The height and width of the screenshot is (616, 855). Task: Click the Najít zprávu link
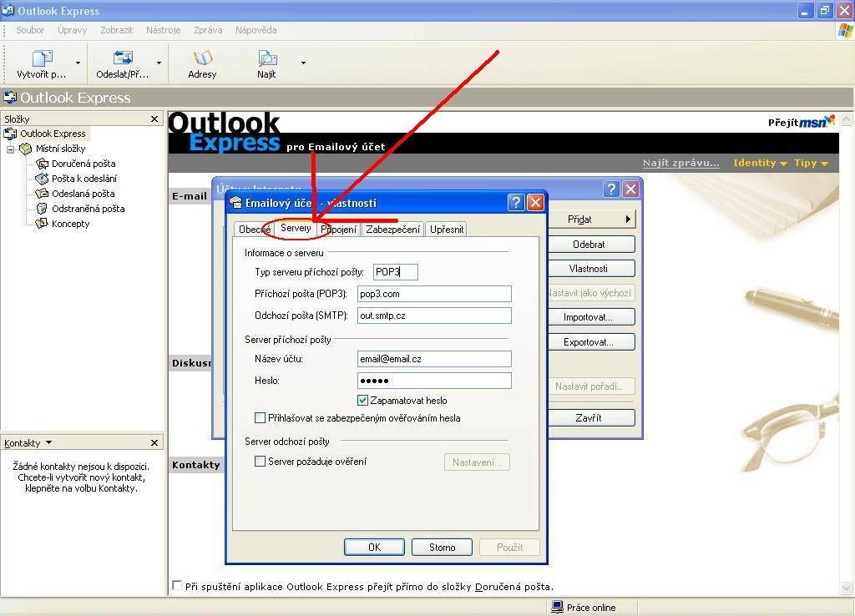680,163
